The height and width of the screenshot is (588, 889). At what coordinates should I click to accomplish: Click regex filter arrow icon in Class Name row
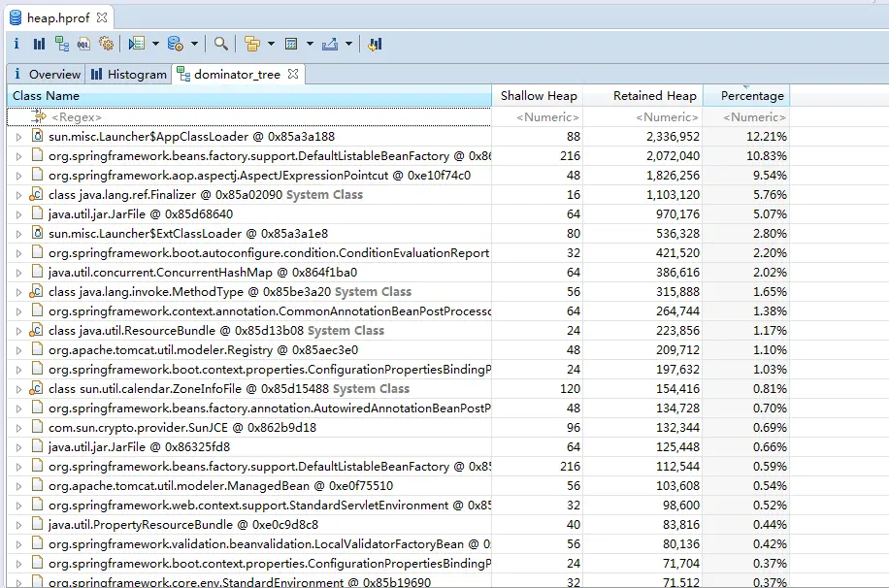pos(39,116)
